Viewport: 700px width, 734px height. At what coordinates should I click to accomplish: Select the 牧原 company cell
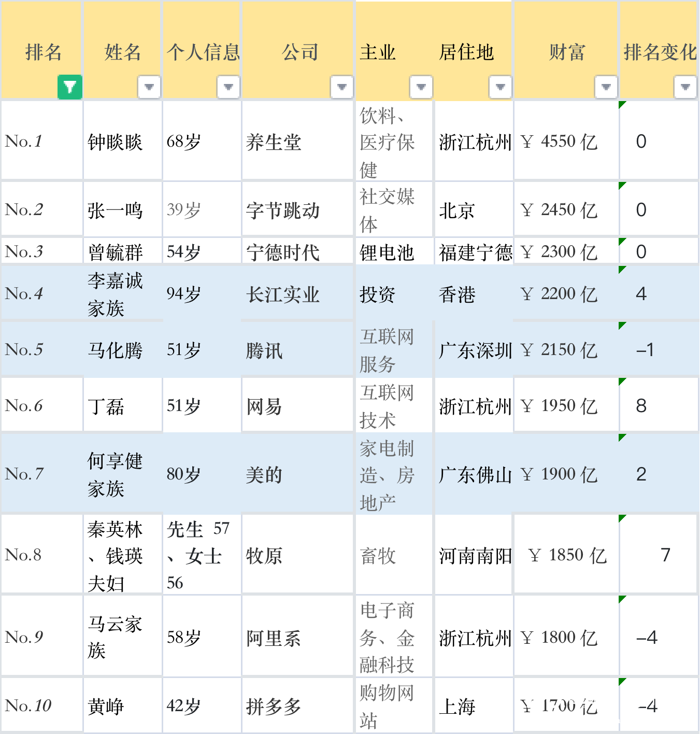pyautogui.click(x=298, y=555)
